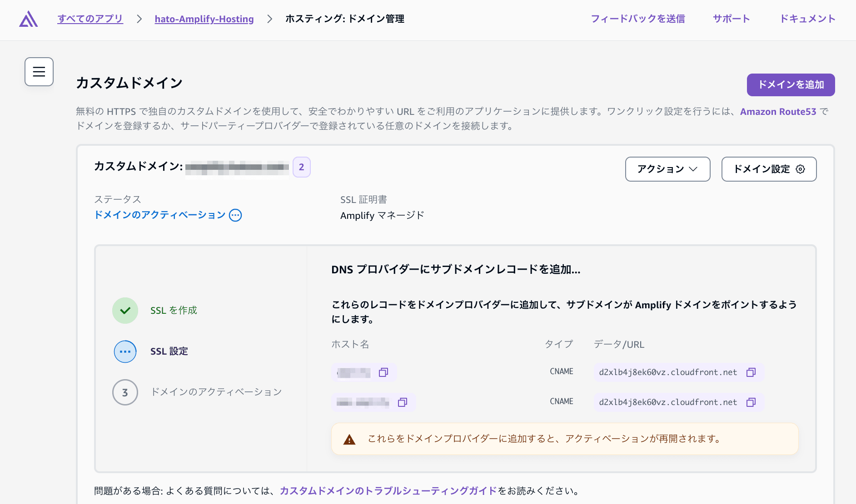Copy second CNAME cloudfront.net value

[x=751, y=402]
